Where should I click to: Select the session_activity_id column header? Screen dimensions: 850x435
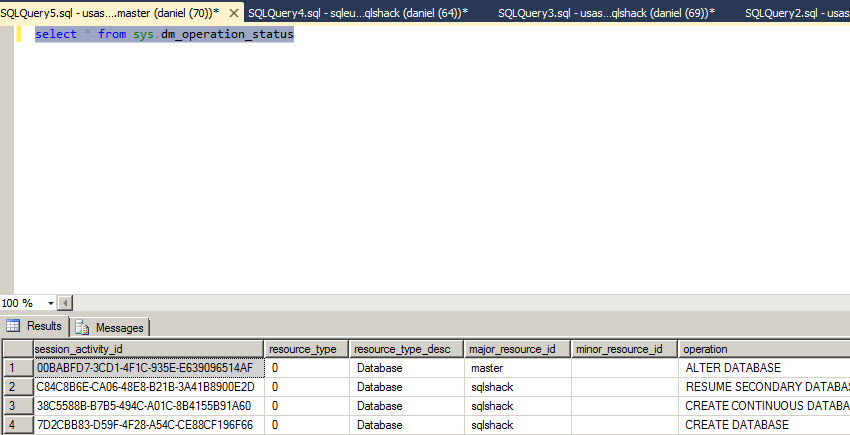click(x=149, y=349)
